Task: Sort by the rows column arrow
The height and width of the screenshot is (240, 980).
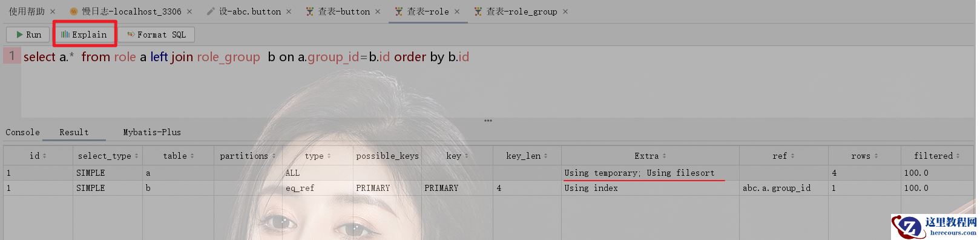Action: click(876, 156)
